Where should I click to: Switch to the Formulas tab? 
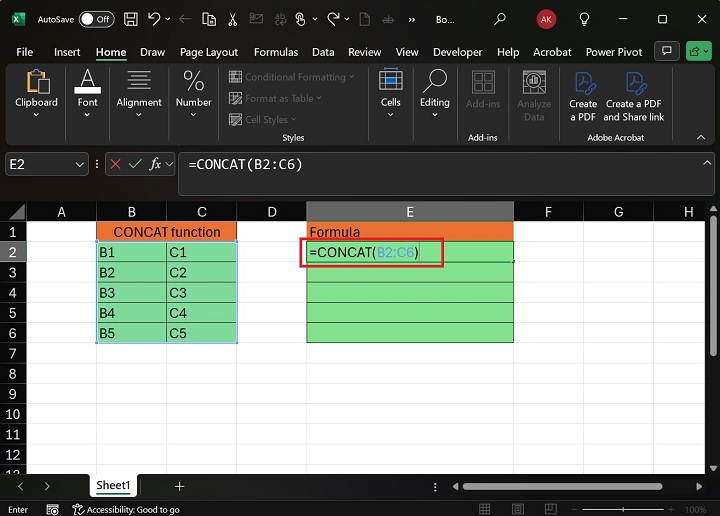[275, 52]
